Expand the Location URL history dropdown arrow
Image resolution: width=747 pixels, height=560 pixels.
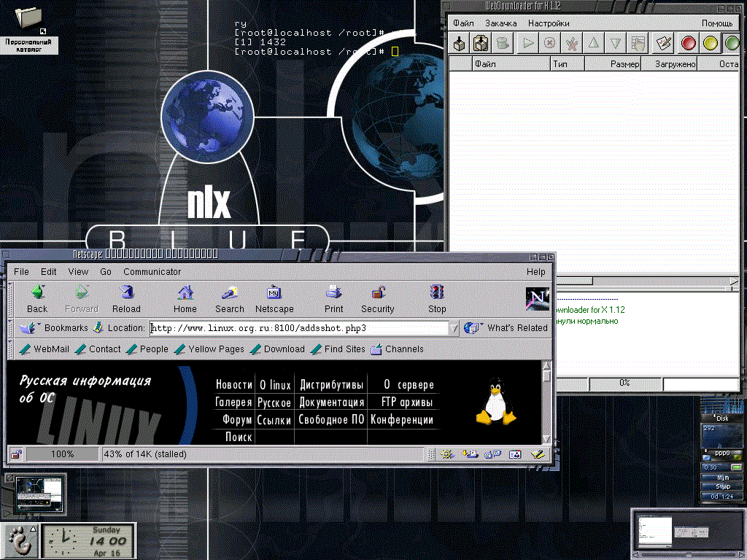[x=454, y=328]
